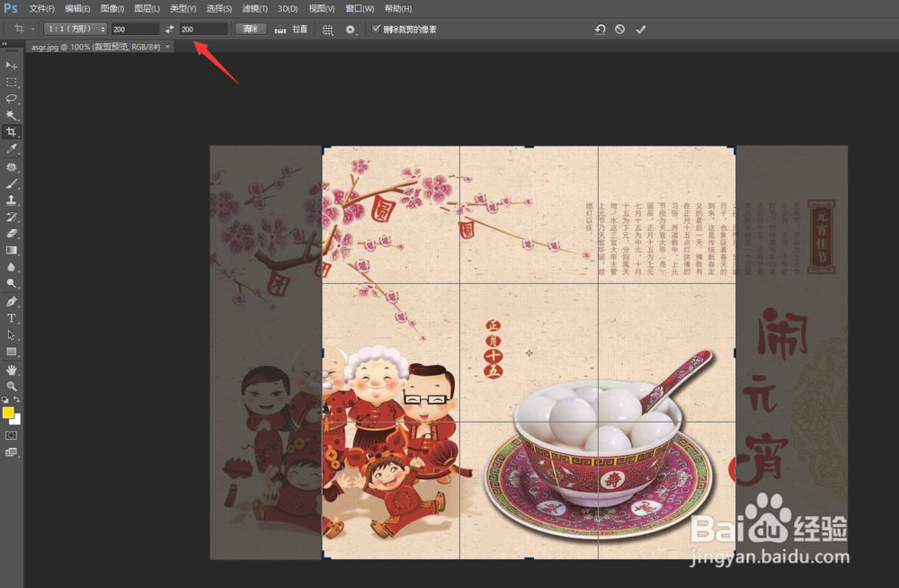Open the Type menu
The image size is (899, 588).
point(182,9)
